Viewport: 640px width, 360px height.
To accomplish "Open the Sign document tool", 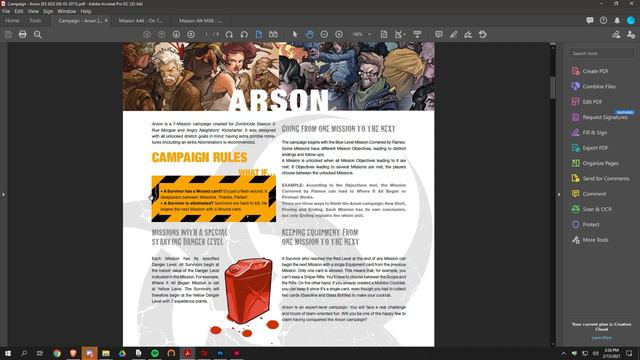I will point(468,35).
